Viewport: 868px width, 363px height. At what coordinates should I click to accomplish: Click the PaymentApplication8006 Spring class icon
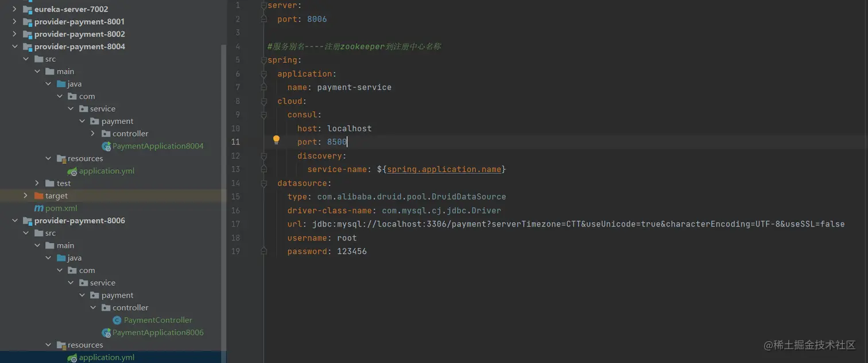106,333
